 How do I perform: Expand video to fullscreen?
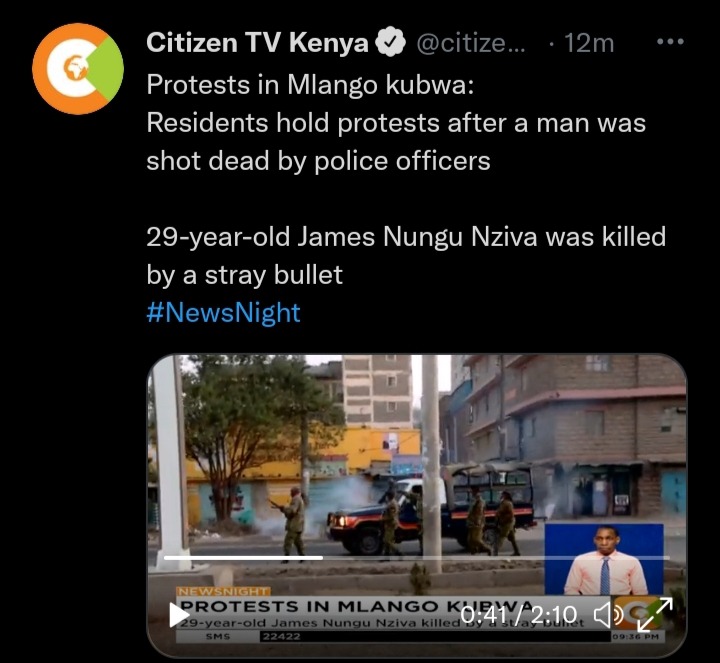click(x=655, y=614)
